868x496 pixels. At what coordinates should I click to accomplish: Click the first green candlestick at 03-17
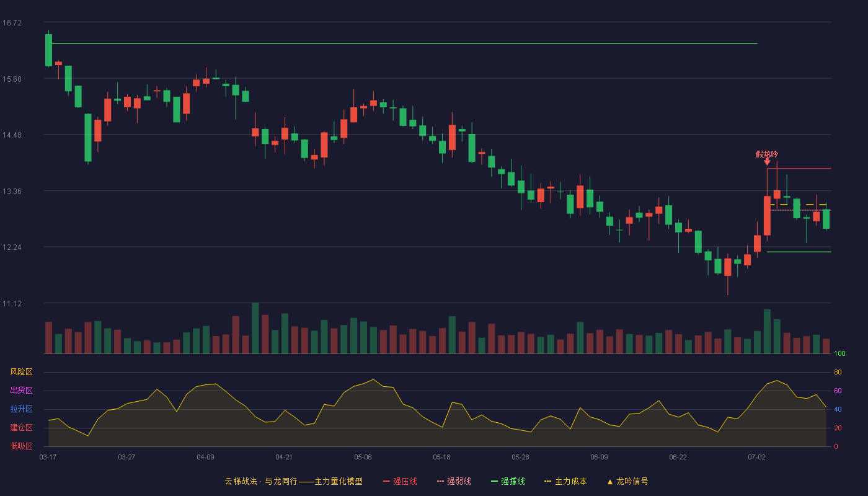coord(48,50)
